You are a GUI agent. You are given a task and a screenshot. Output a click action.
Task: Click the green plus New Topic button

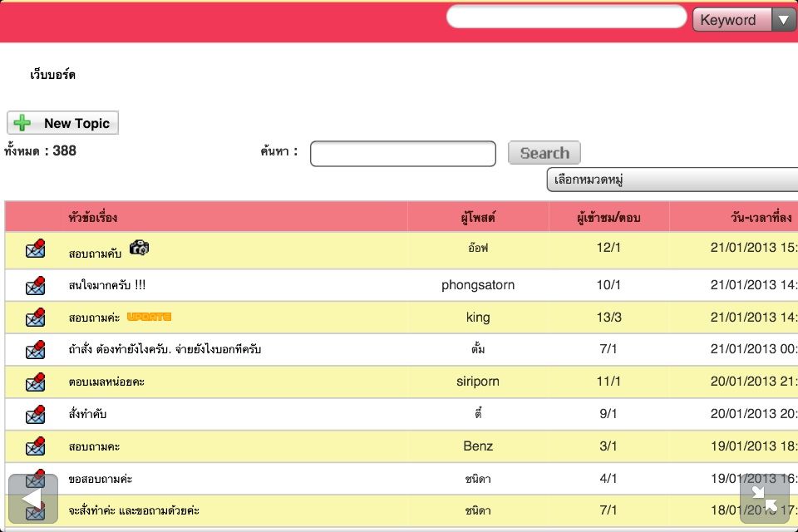coord(63,123)
